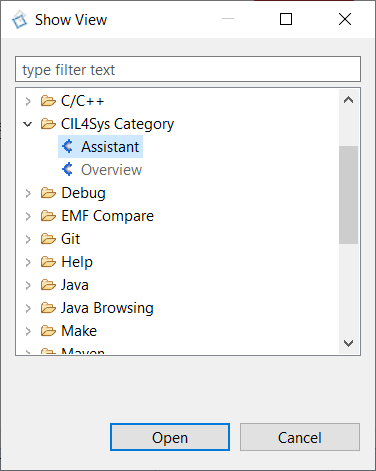Select the Assistant label
Viewport: 376px width, 471px height.
[x=110, y=147]
